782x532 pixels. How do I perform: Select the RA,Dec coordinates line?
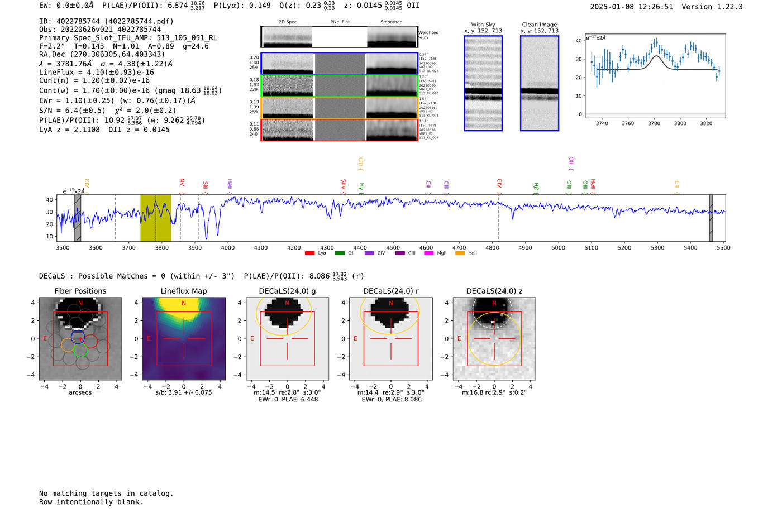102,54
